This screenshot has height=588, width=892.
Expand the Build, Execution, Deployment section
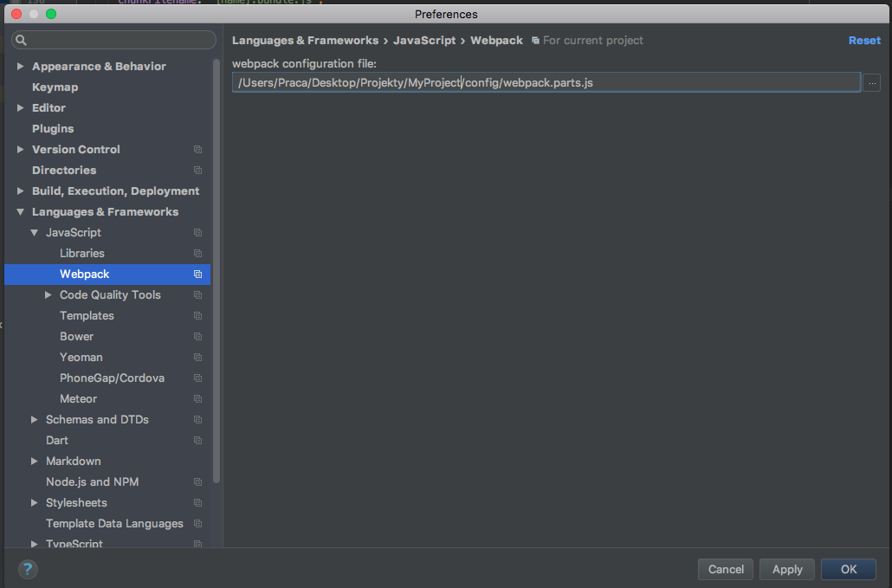tap(21, 191)
